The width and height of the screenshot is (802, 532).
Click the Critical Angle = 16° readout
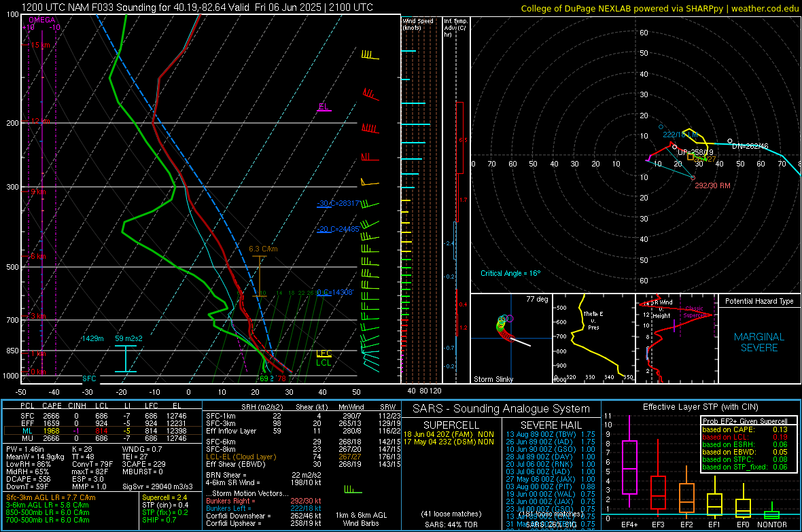coord(510,273)
